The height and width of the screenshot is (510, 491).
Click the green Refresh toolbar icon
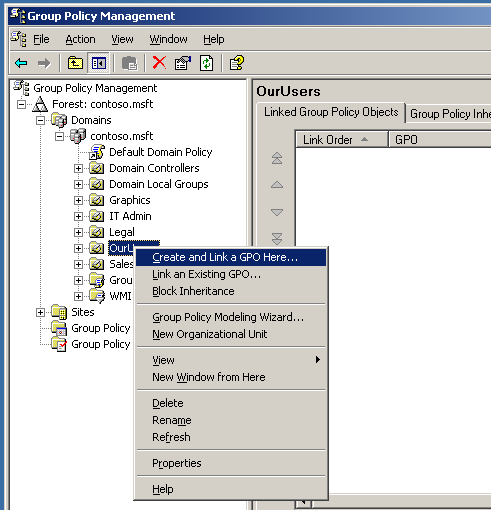206,63
